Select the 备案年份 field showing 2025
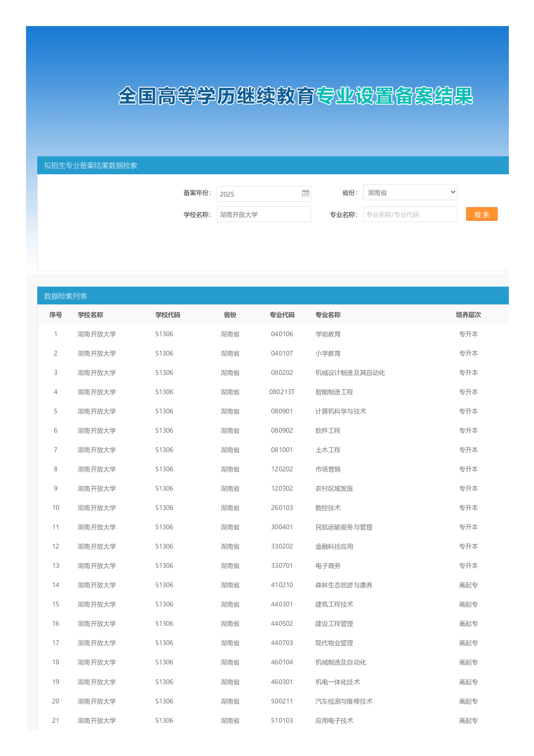The height and width of the screenshot is (756, 534). tap(258, 194)
